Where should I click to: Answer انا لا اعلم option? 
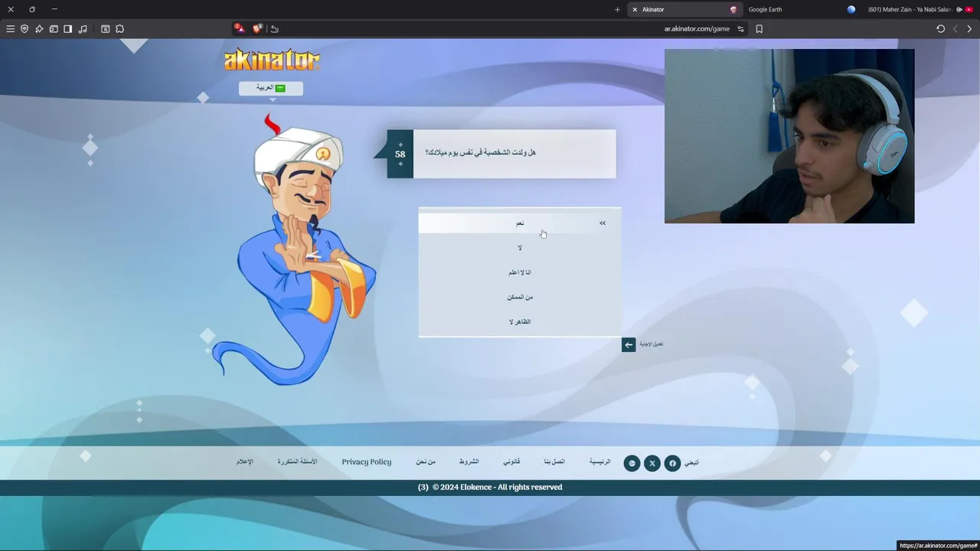[520, 272]
